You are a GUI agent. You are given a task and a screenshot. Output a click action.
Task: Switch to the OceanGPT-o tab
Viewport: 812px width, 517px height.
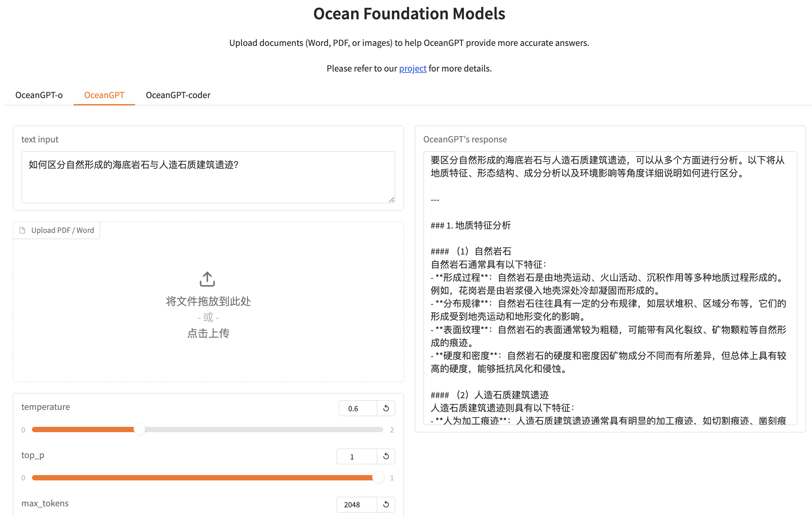click(x=39, y=95)
